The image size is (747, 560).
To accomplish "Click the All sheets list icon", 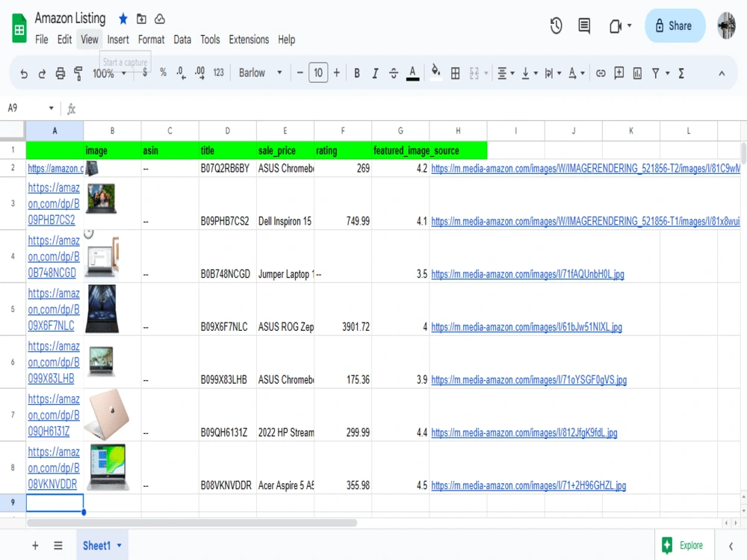I will point(58,546).
